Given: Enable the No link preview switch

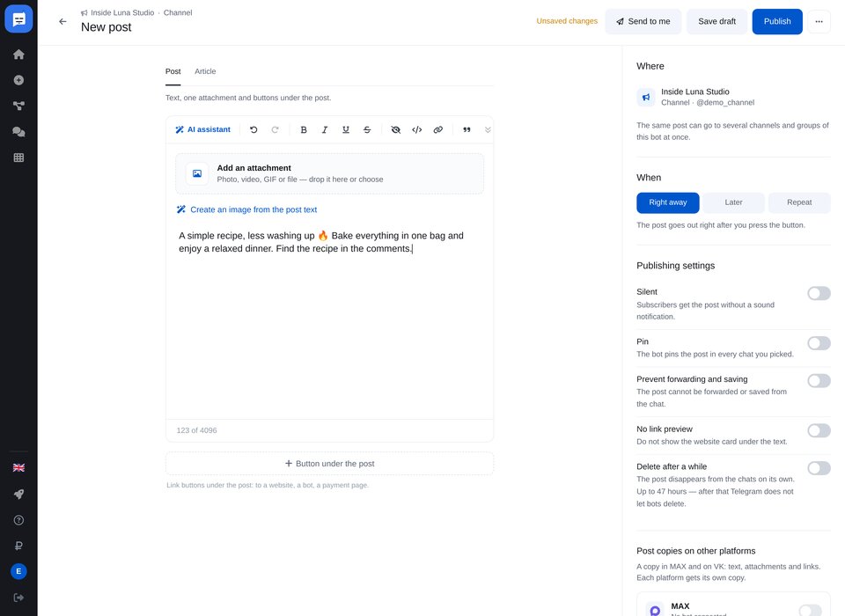Looking at the screenshot, I should point(819,430).
